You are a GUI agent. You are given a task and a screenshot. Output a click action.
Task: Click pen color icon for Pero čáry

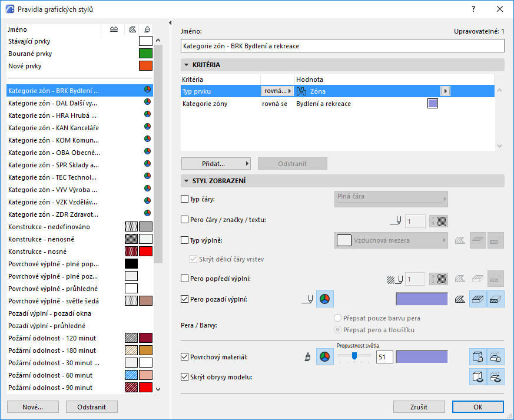(439, 221)
